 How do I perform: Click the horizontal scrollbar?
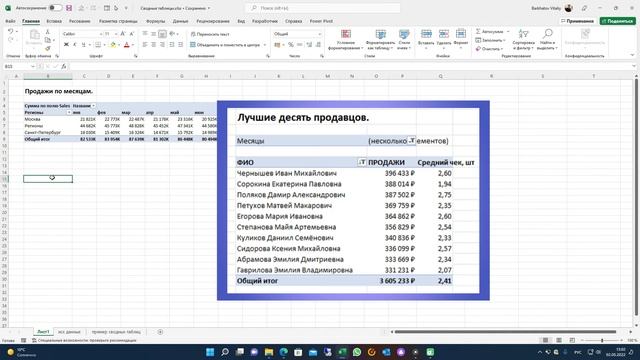tap(505, 332)
